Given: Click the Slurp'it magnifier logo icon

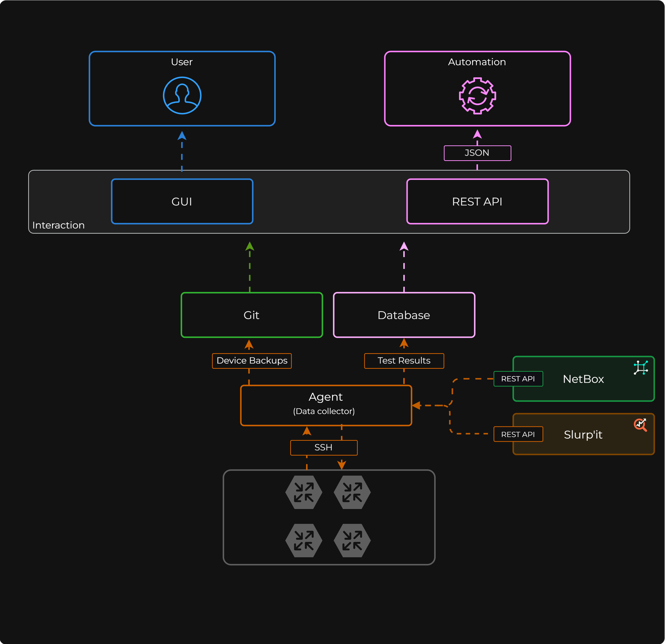Looking at the screenshot, I should (x=640, y=425).
